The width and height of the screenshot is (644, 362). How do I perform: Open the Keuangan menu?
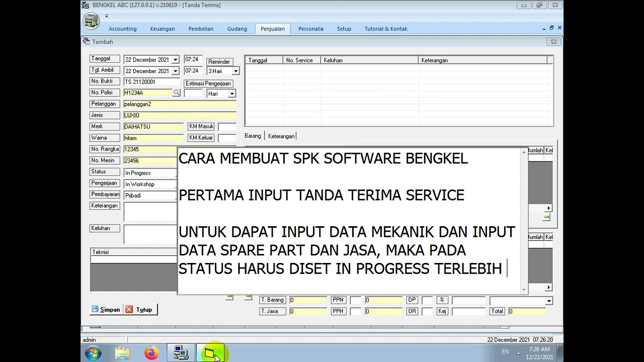pyautogui.click(x=163, y=29)
